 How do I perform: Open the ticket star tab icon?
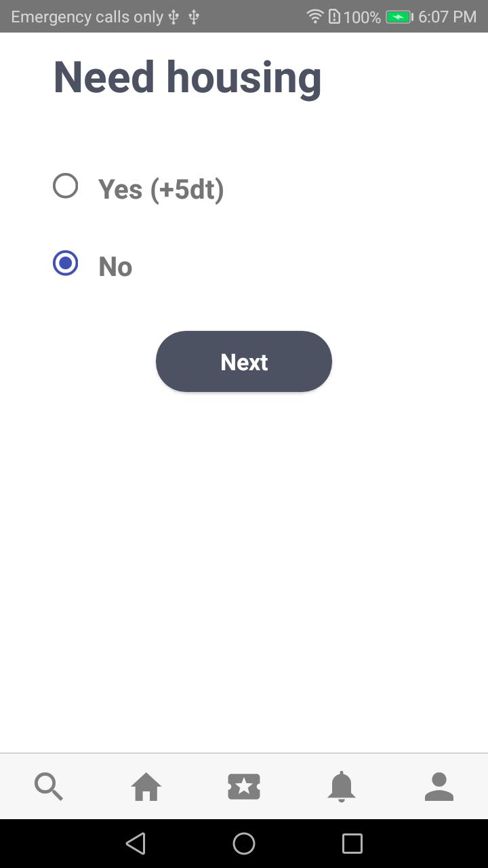pos(244,787)
